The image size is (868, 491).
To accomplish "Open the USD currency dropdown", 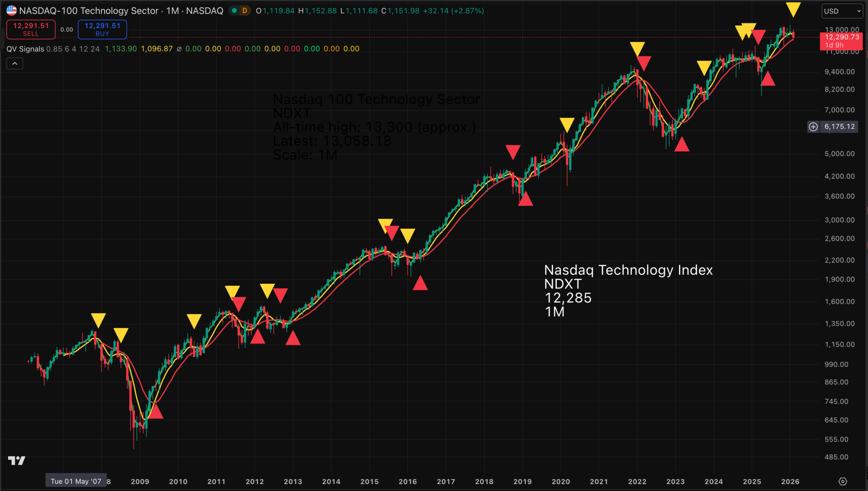I will click(x=842, y=11).
